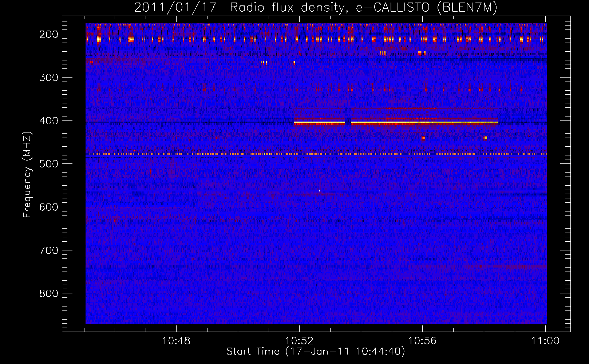Click the dotted orange line near 480 MHz
589x364 pixels.
316,154
